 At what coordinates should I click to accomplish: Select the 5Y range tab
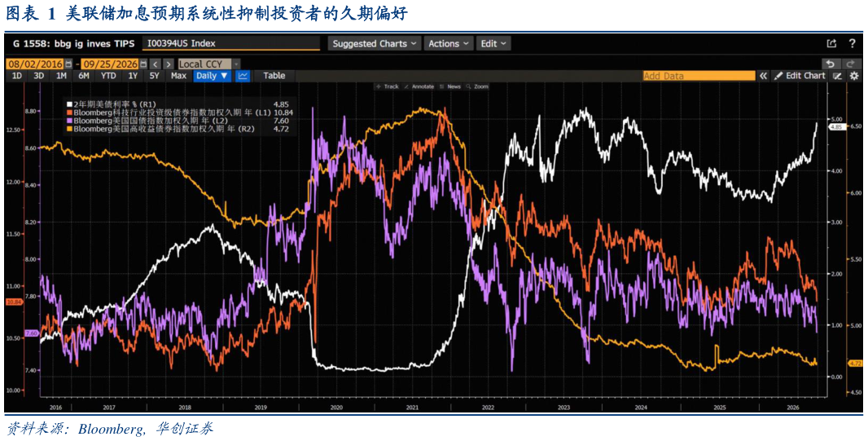pyautogui.click(x=155, y=76)
